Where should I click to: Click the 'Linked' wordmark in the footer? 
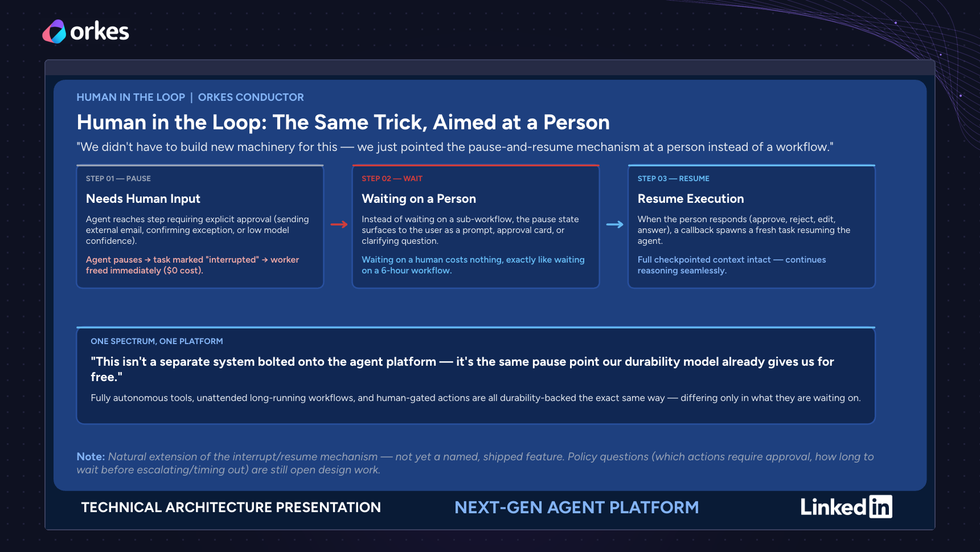point(833,507)
